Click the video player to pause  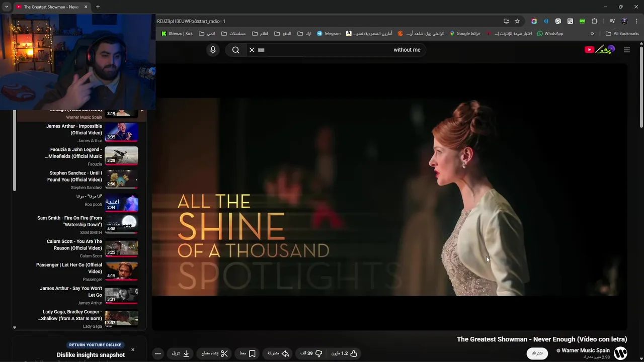[389, 197]
